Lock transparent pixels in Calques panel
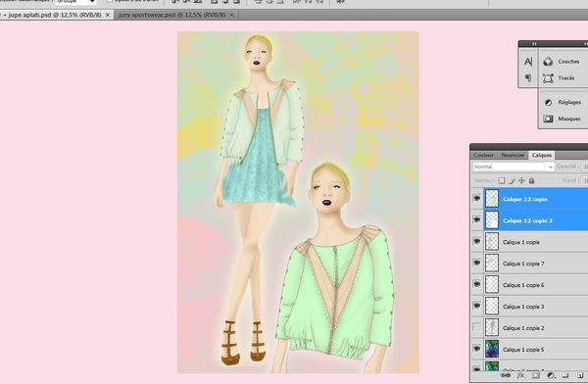The height and width of the screenshot is (384, 588). 502,180
